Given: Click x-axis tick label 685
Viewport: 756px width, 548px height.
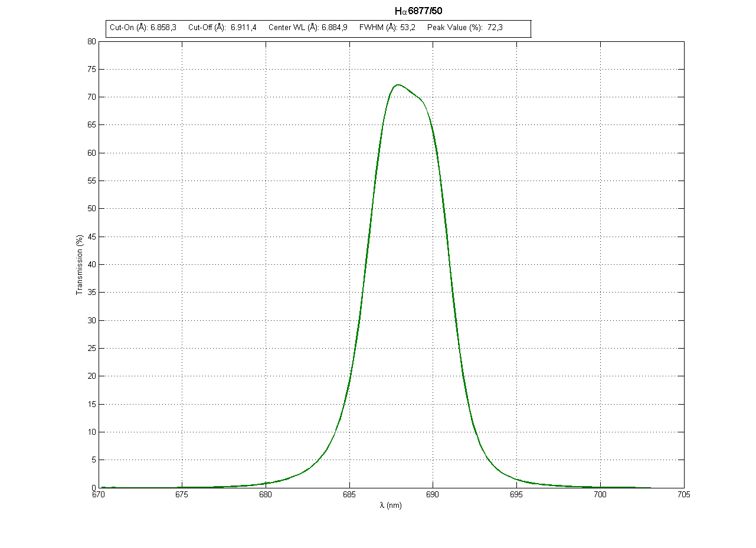Looking at the screenshot, I should (x=349, y=496).
